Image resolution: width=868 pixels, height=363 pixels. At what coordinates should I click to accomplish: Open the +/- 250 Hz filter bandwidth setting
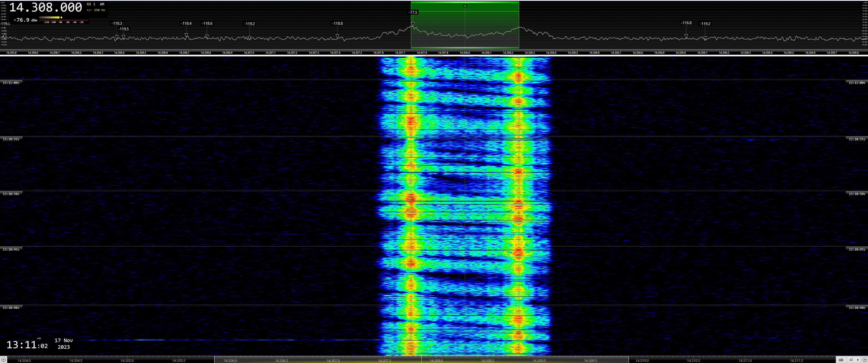coord(96,10)
